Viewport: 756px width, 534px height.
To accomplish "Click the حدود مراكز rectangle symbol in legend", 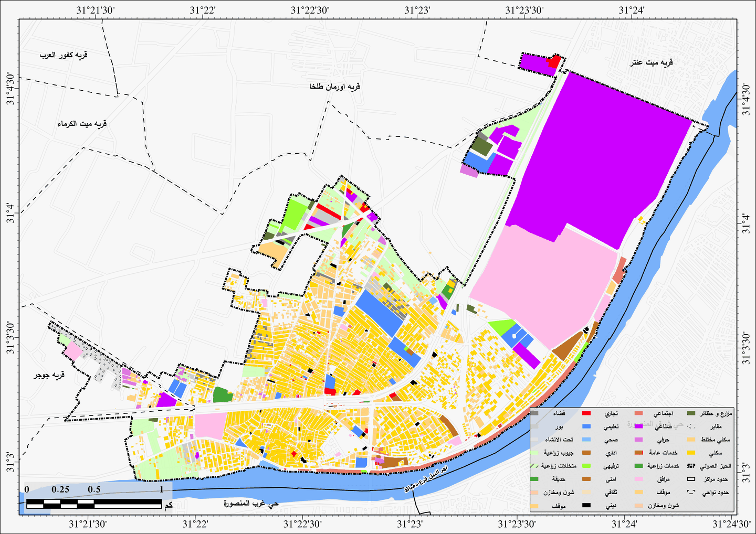I will [691, 479].
